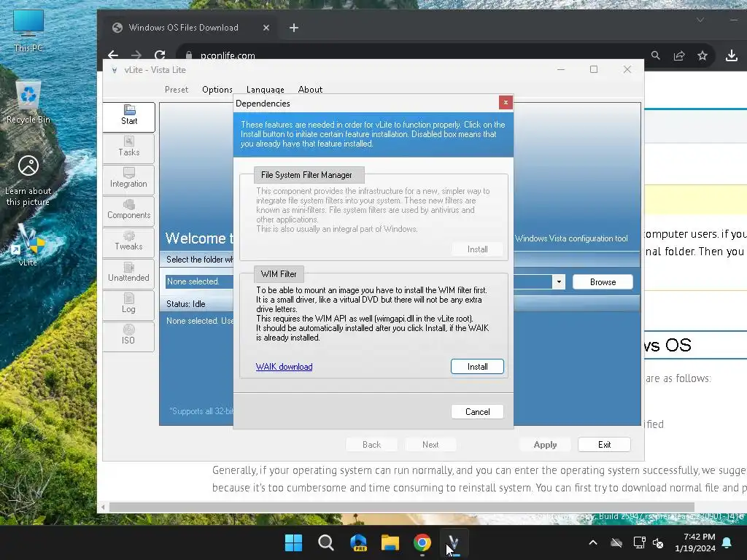The height and width of the screenshot is (560, 747).
Task: Click the Back button in vLite
Action: click(371, 445)
